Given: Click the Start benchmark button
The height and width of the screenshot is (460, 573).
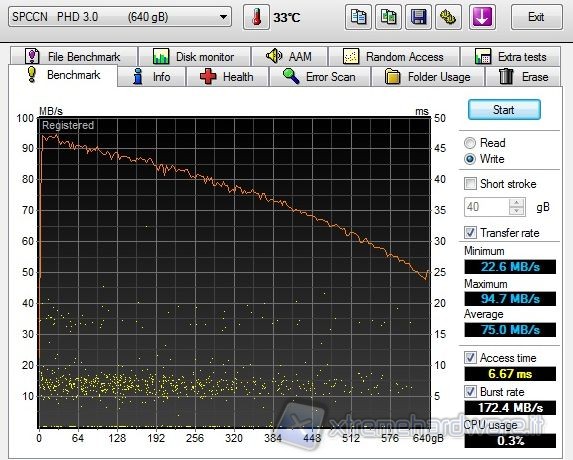Looking at the screenshot, I should click(x=504, y=110).
